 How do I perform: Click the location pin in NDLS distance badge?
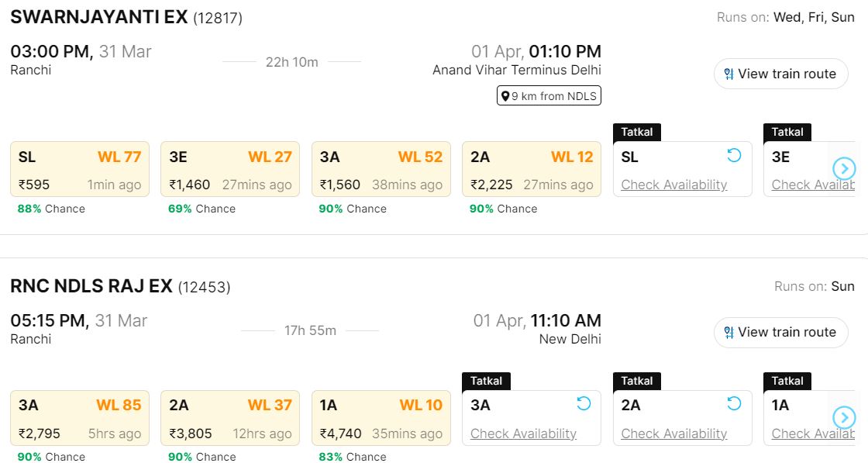tap(505, 96)
